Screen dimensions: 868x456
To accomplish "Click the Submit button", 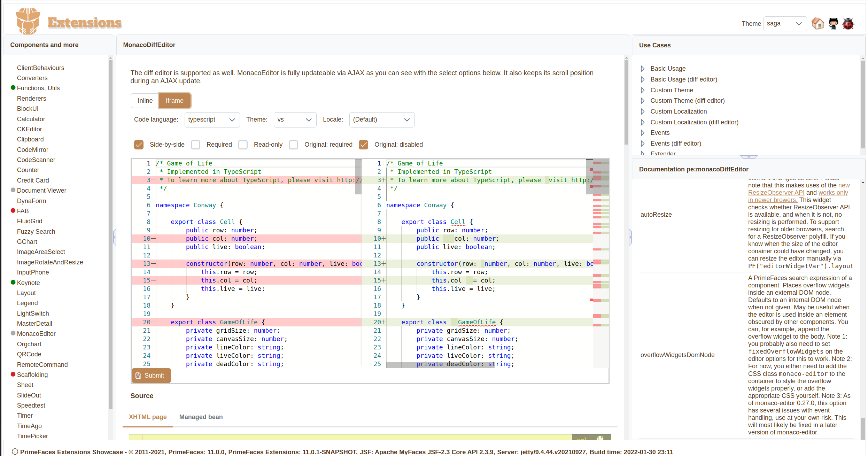I will (151, 375).
